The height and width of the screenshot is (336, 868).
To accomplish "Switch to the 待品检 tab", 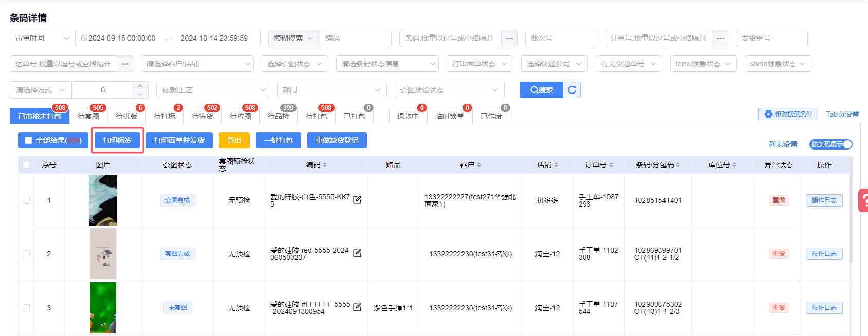I will [x=279, y=116].
